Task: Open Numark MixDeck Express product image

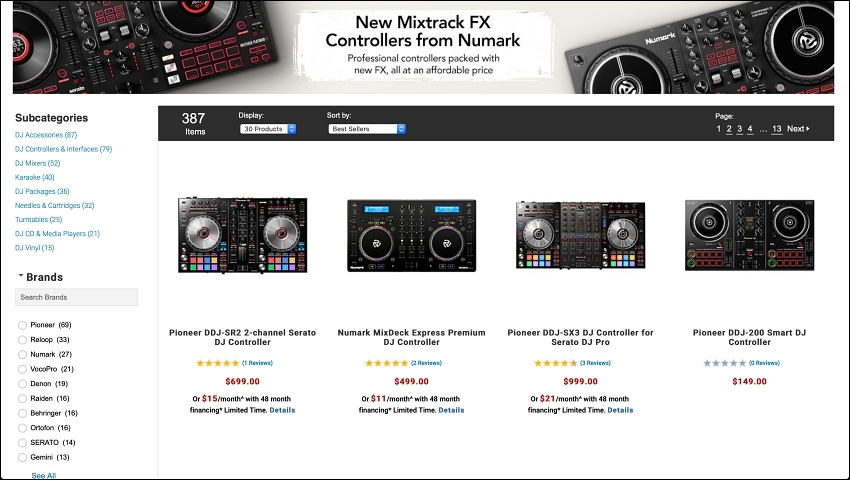Action: 411,235
